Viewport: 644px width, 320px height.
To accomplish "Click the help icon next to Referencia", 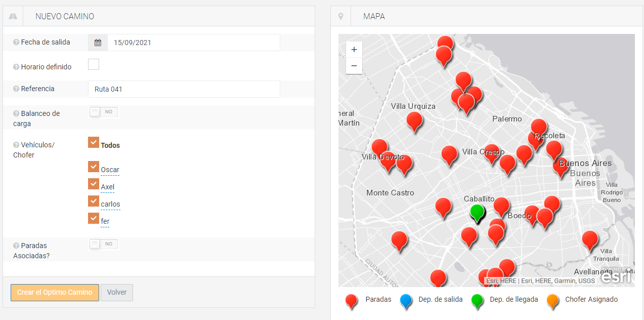I will pyautogui.click(x=16, y=89).
